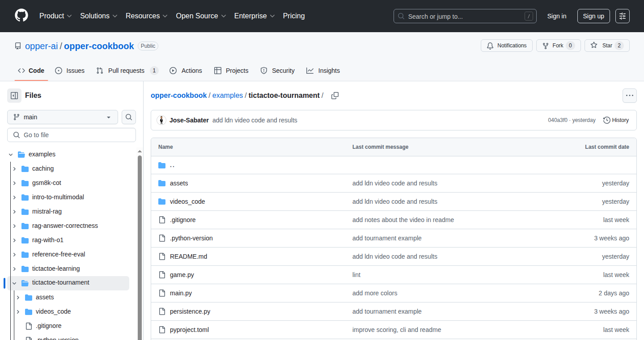Click Jose-Sabater's avatar image
Viewport: 644px width, 340px height.
click(x=161, y=120)
